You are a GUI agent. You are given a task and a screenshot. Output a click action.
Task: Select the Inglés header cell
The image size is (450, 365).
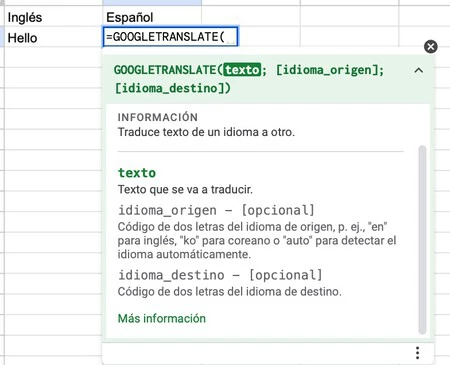point(53,17)
